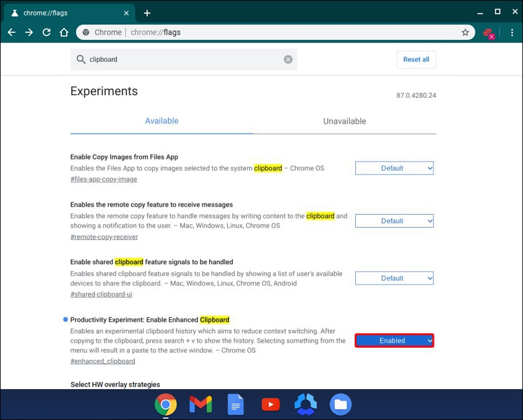The height and width of the screenshot is (420, 523).
Task: Follow the #enhanced_clipboard anchor link
Action: [103, 361]
